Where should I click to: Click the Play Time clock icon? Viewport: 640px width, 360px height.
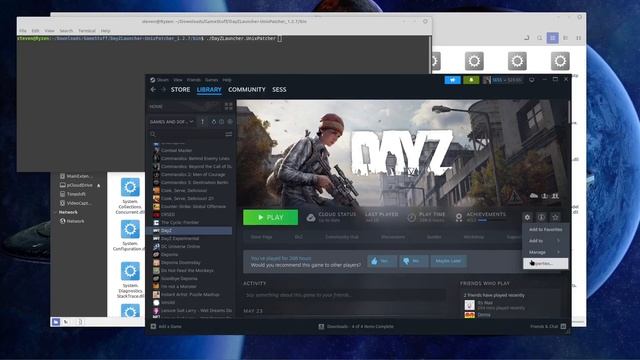411,217
